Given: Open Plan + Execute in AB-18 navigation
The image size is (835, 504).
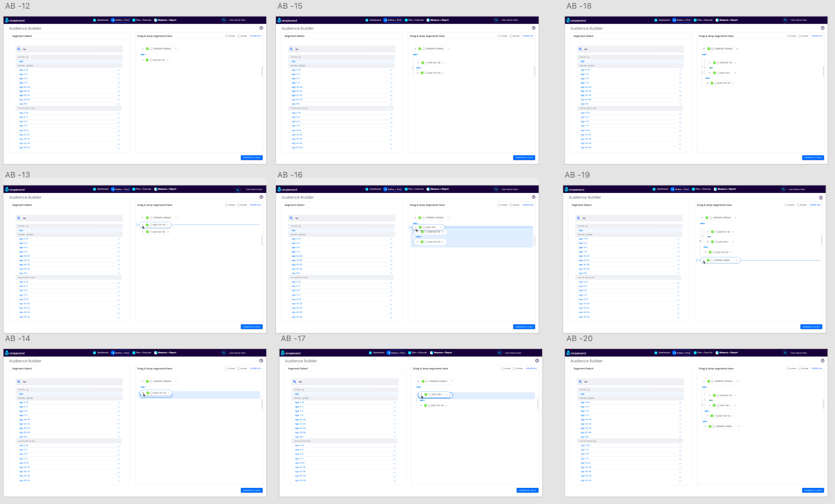Looking at the screenshot, I should click(x=703, y=20).
